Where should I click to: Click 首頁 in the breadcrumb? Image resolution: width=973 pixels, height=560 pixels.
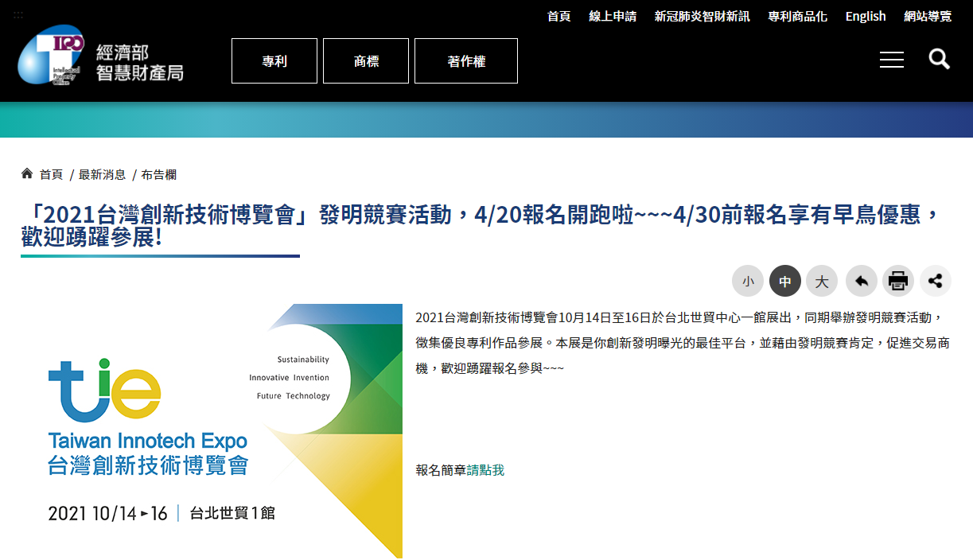(51, 174)
